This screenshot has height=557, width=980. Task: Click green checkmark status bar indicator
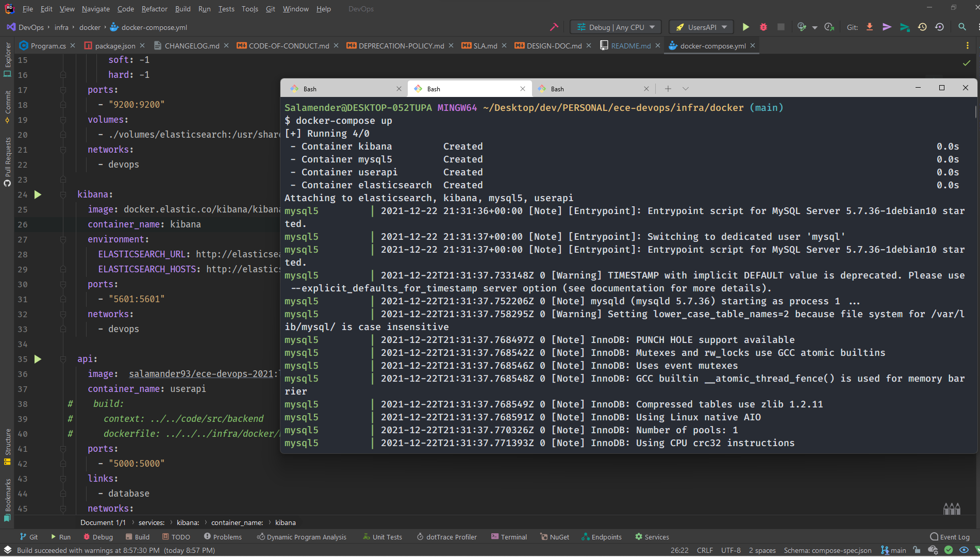pos(949,550)
